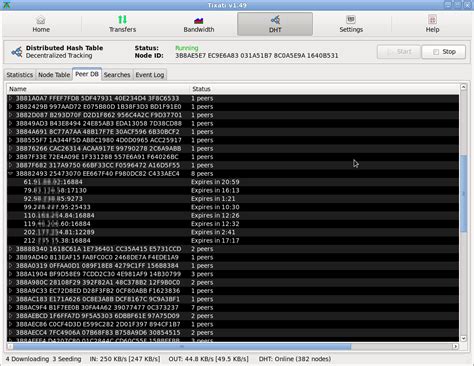Viewport: 474px width, 366px height.
Task: Open the Help section
Action: (432, 24)
